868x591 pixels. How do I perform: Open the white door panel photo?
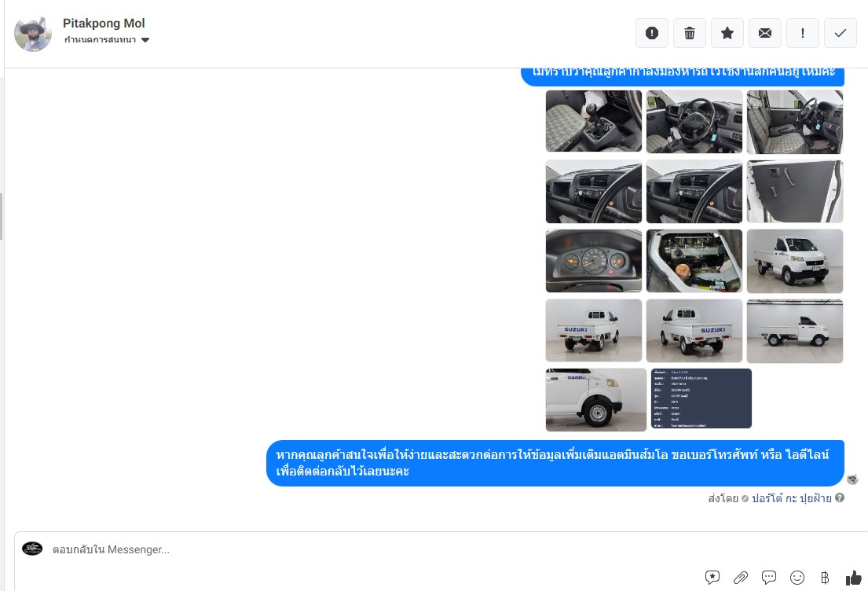(x=794, y=192)
